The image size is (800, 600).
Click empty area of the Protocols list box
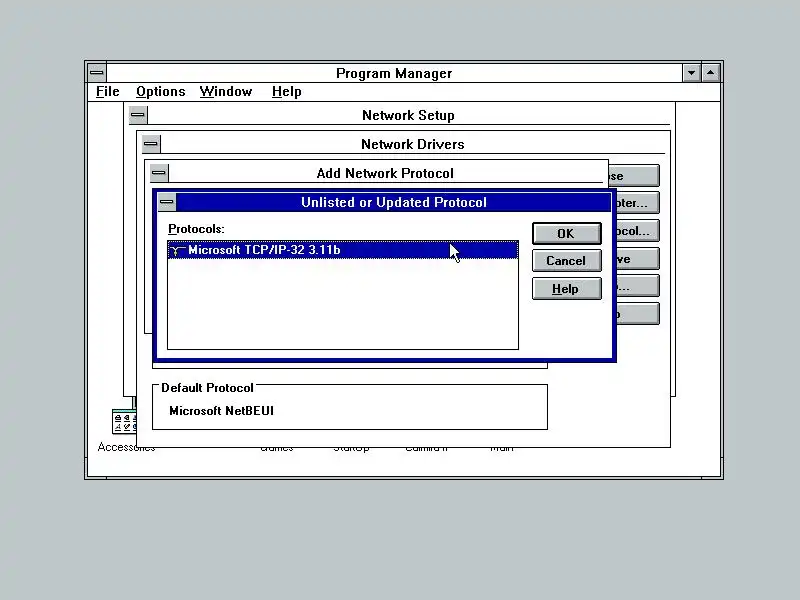click(x=343, y=304)
